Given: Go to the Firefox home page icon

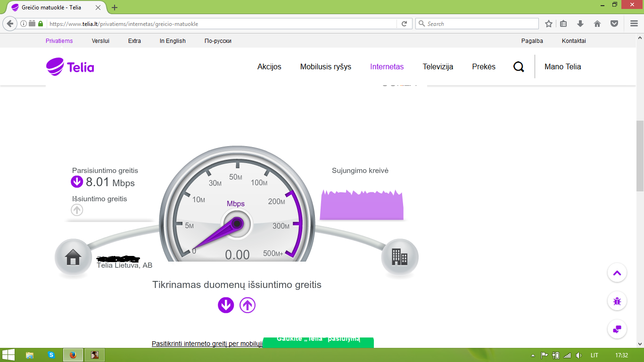Looking at the screenshot, I should [x=597, y=24].
